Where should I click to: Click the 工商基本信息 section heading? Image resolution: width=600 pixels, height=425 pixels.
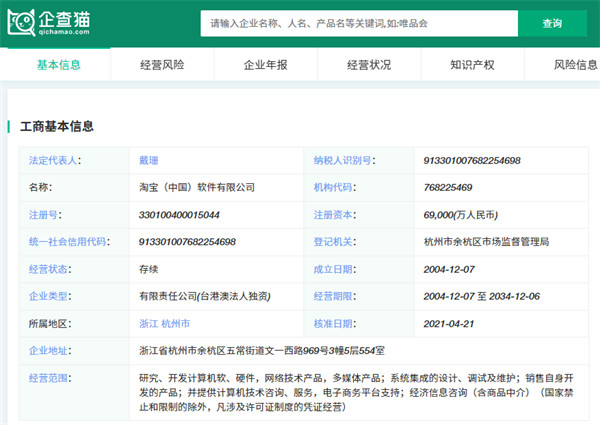point(57,126)
